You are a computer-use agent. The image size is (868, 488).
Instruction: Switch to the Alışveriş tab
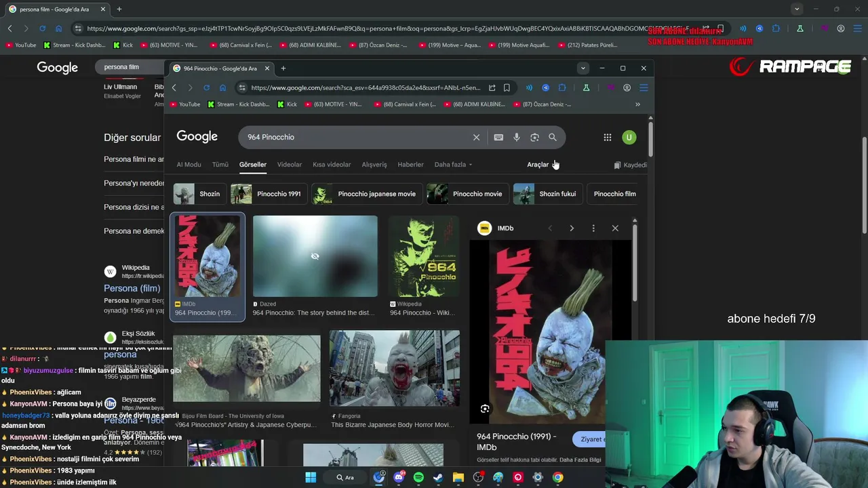pos(374,165)
